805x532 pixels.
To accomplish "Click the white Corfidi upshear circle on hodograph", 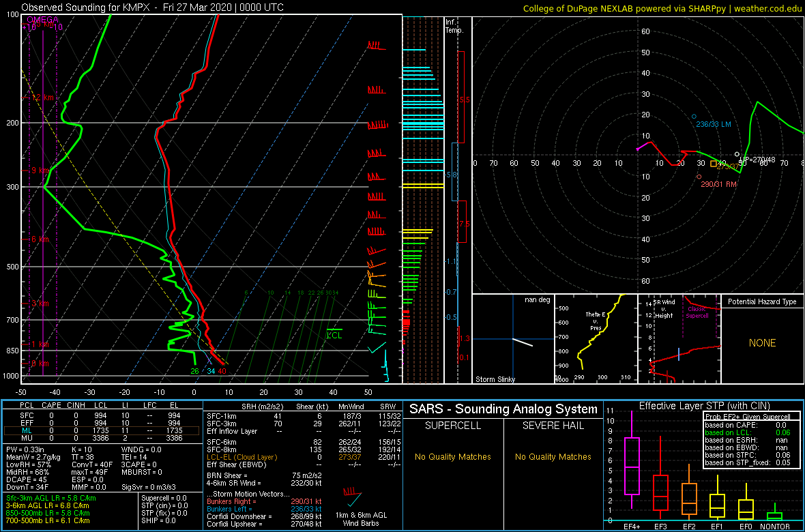I will point(737,154).
